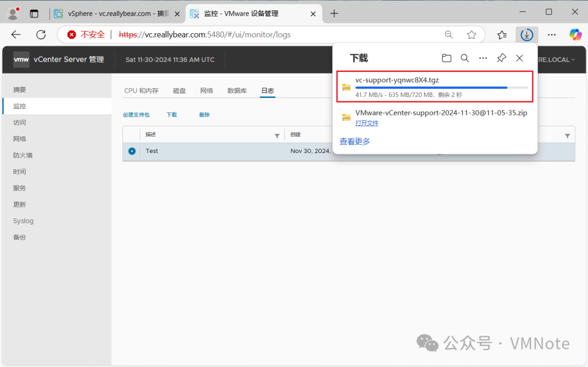The image size is (588, 367).
Task: Click 查看更多 to see more downloads
Action: 354,142
